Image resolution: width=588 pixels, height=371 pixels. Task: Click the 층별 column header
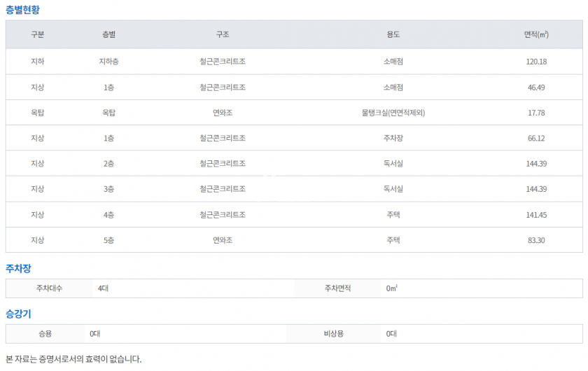point(108,34)
